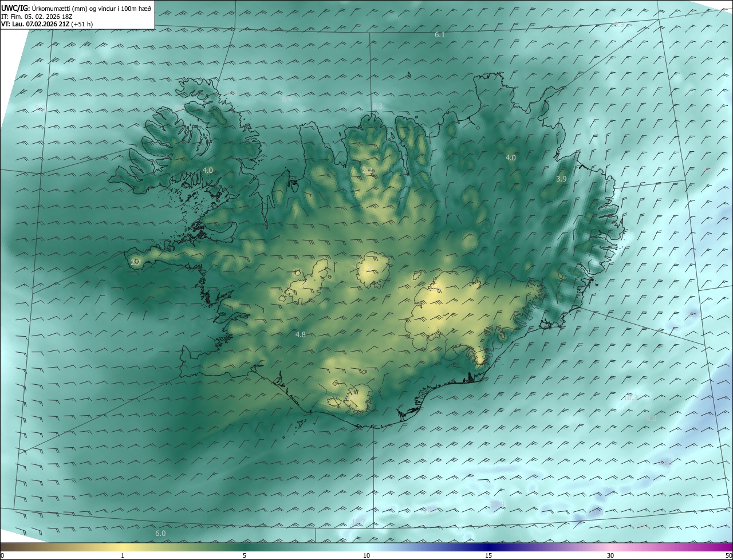Click the '2.7' value label on the map
Viewport: 733px width, 560px height.
(136, 262)
